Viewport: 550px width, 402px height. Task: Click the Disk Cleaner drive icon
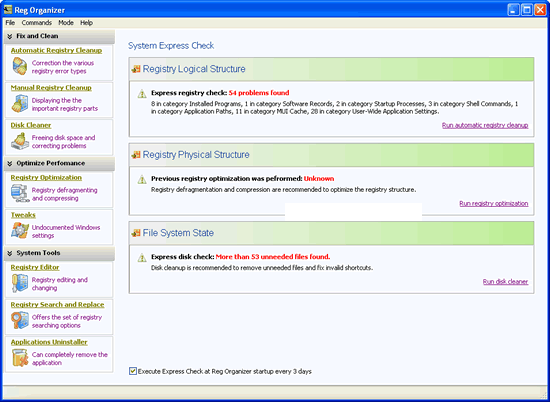(20, 141)
